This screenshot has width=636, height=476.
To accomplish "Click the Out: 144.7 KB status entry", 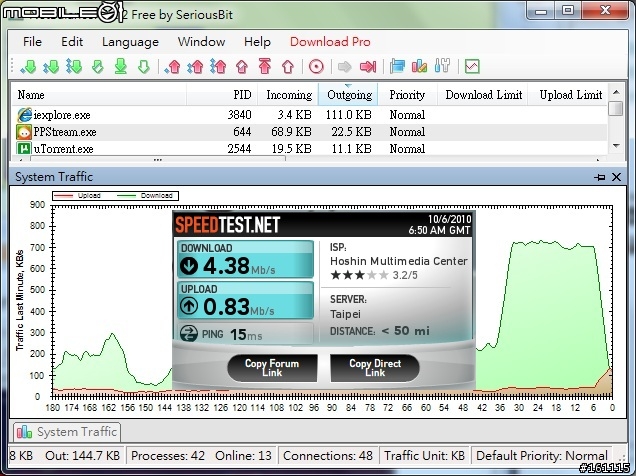I will 82,456.
